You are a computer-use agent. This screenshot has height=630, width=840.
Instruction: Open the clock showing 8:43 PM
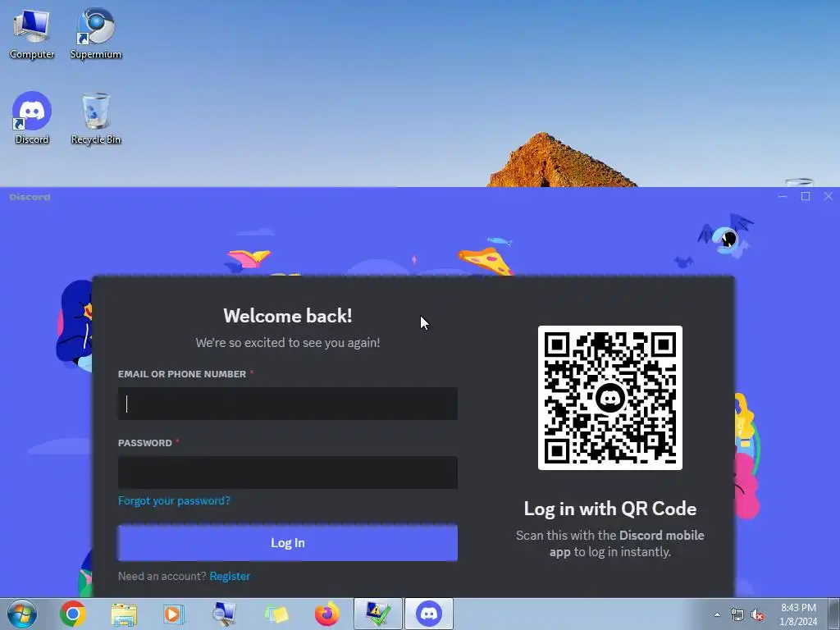tap(798, 614)
